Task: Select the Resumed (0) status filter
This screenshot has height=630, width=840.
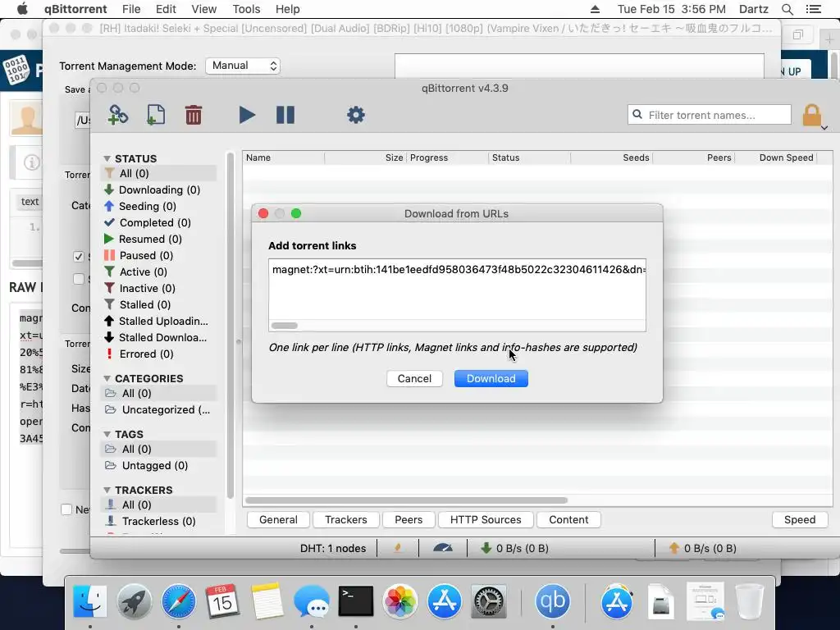Action: click(x=150, y=239)
